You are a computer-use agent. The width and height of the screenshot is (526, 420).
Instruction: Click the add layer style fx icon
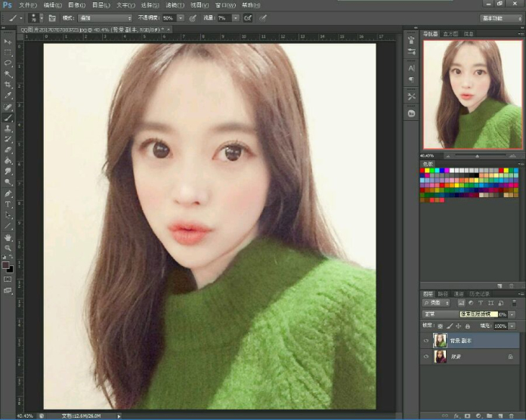[457, 415]
